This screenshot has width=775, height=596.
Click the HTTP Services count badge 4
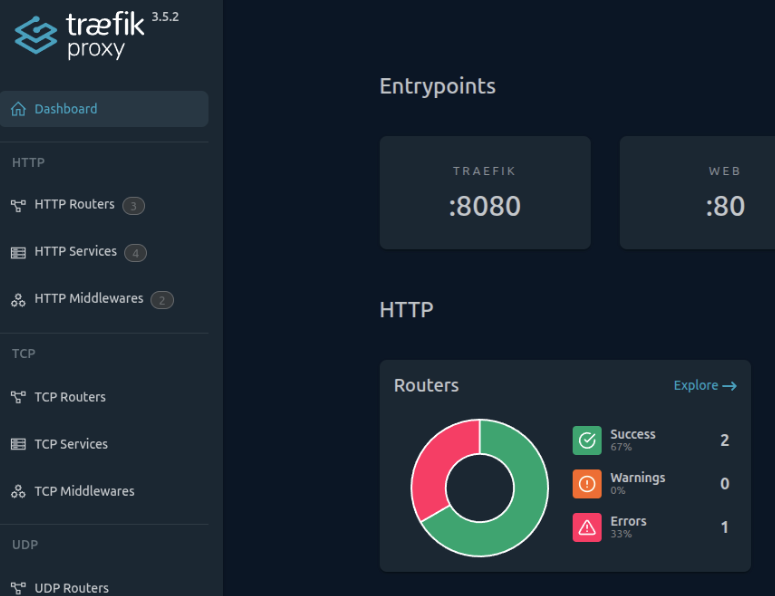135,253
